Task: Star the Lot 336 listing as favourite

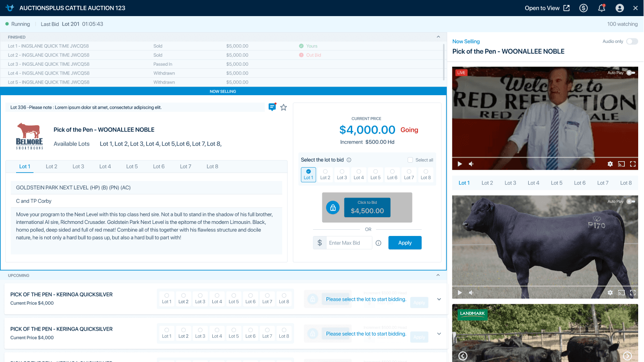Action: (x=283, y=107)
